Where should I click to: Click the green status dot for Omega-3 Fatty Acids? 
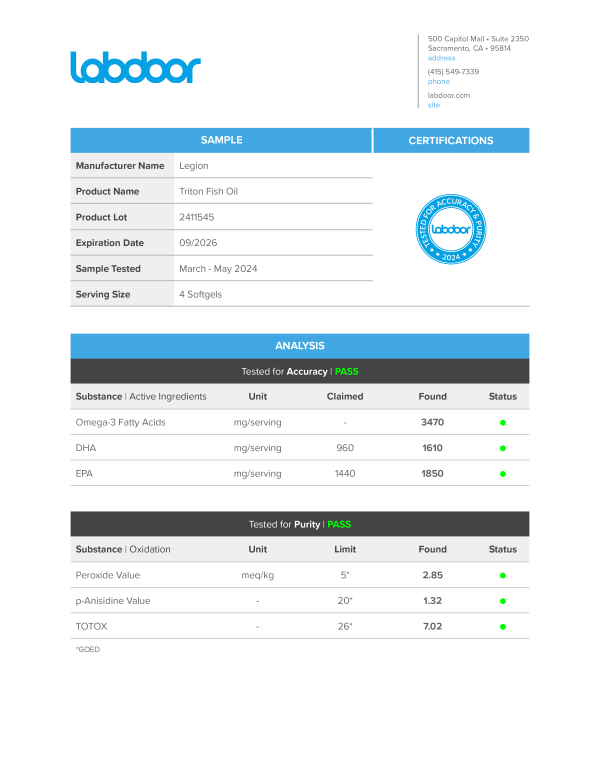503,423
